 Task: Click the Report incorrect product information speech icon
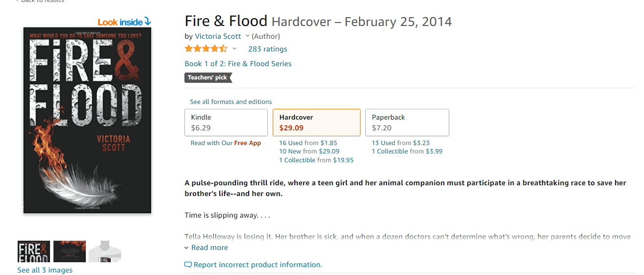(188, 265)
